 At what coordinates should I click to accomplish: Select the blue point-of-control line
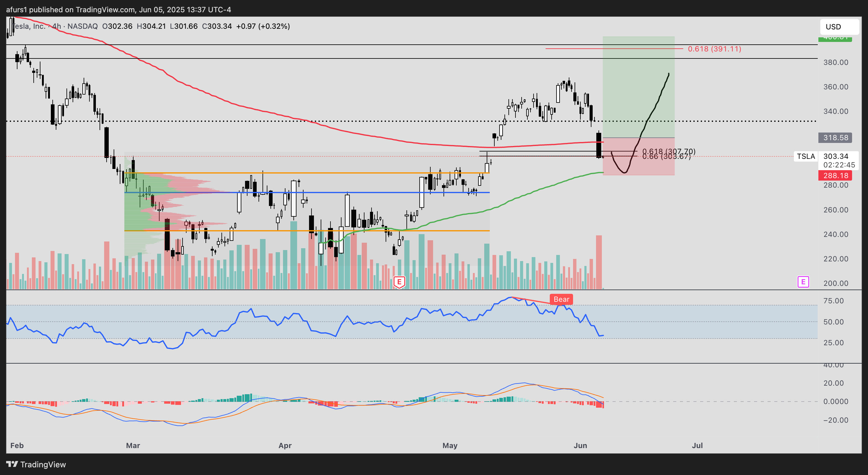307,193
